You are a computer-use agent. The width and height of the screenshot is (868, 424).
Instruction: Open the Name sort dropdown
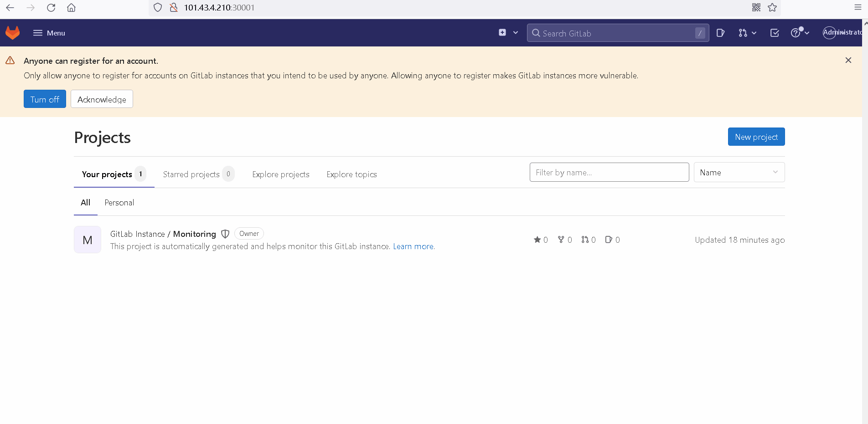click(739, 172)
